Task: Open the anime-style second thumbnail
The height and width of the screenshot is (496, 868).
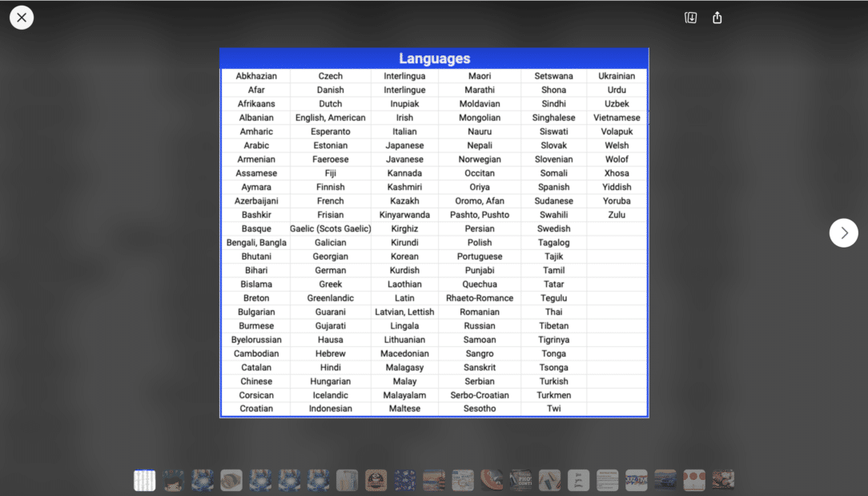Action: click(174, 480)
